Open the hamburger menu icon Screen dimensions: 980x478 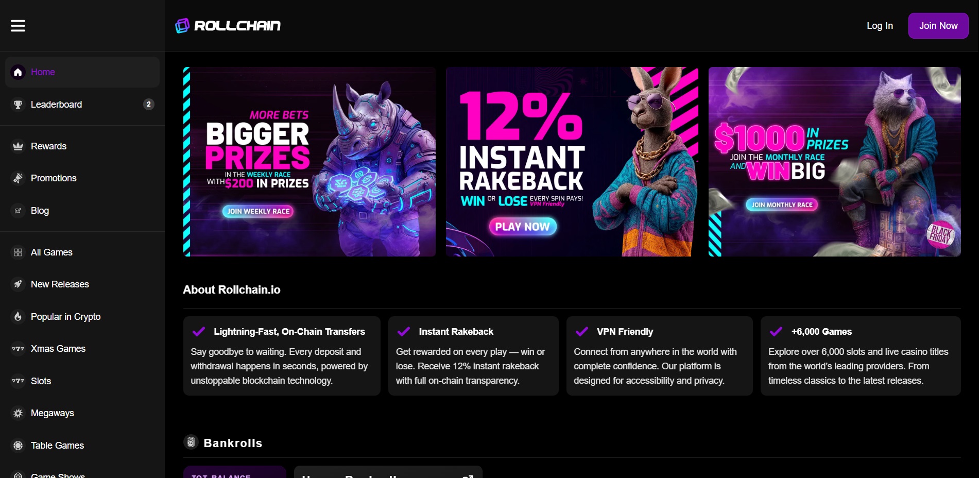click(x=18, y=26)
